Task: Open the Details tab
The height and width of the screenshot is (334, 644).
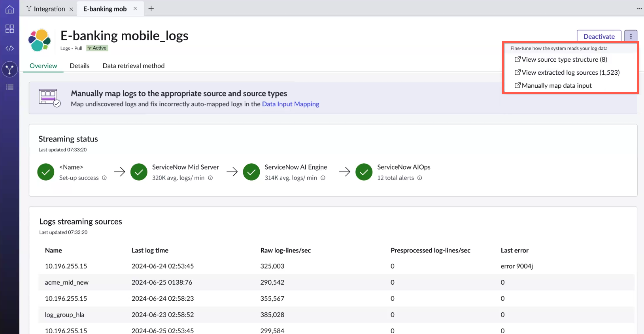Action: tap(79, 66)
